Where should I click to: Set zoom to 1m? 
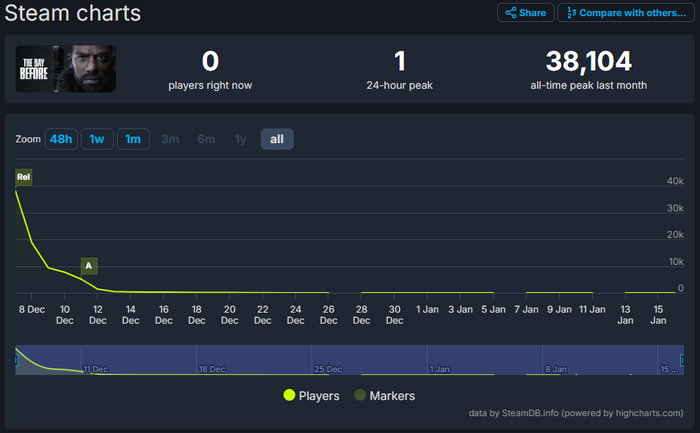133,139
